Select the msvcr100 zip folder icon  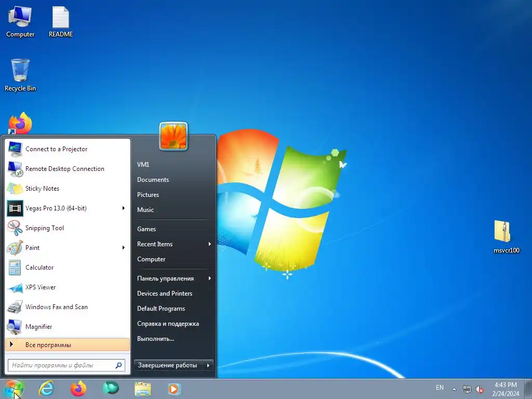click(506, 237)
